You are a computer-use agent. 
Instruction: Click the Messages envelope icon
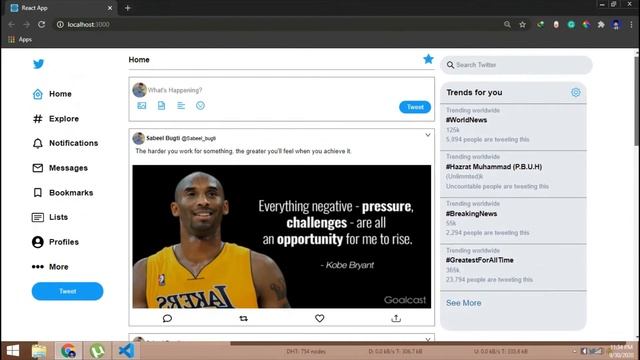pyautogui.click(x=38, y=168)
